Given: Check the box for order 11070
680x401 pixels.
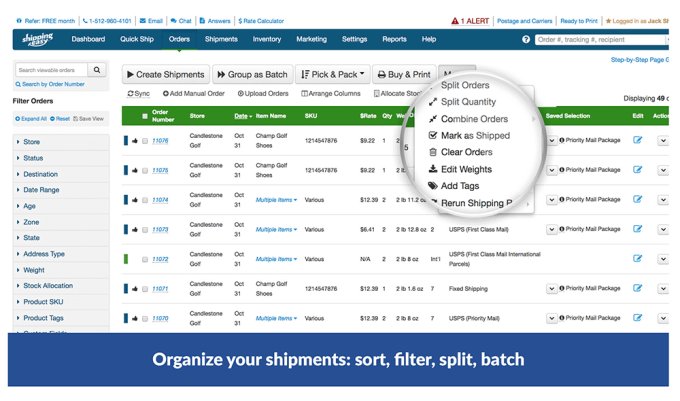Looking at the screenshot, I should click(x=145, y=319).
